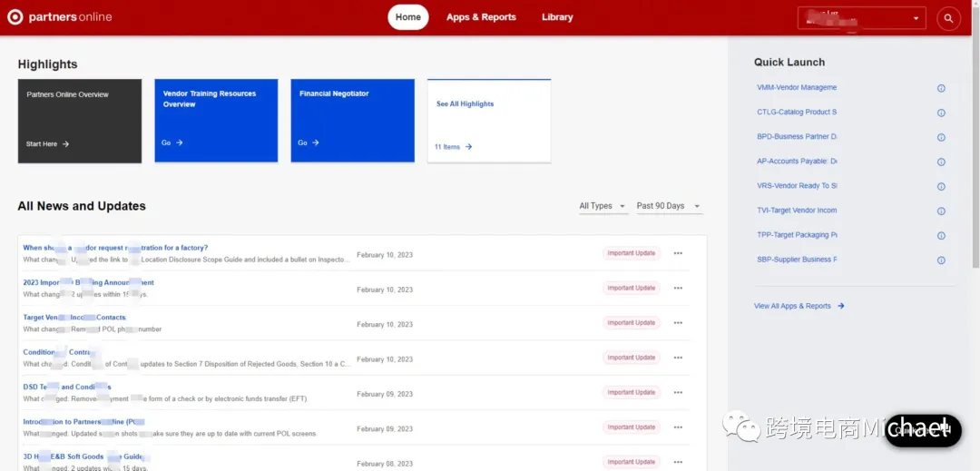This screenshot has width=980, height=471.
Task: Open factory registration request news article
Action: 115,248
